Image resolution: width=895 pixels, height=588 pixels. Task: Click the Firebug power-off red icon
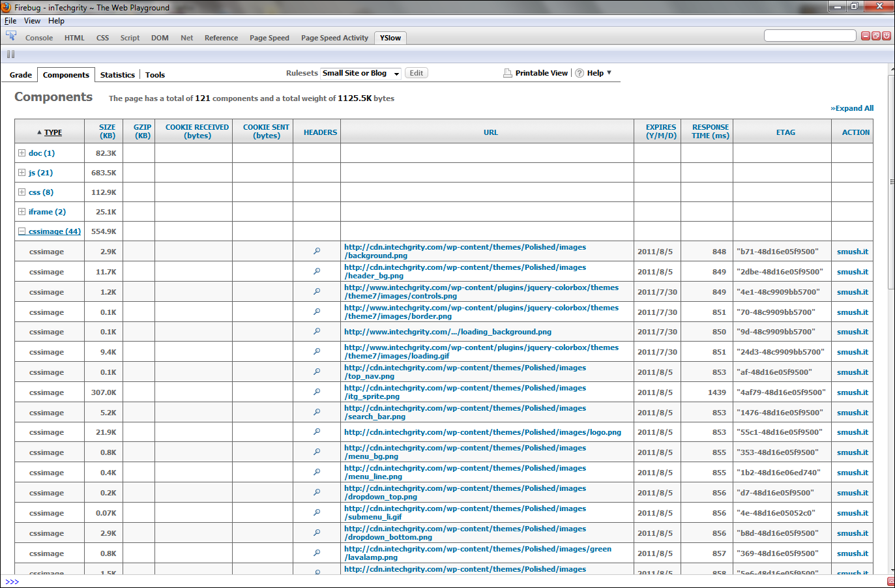coord(887,36)
